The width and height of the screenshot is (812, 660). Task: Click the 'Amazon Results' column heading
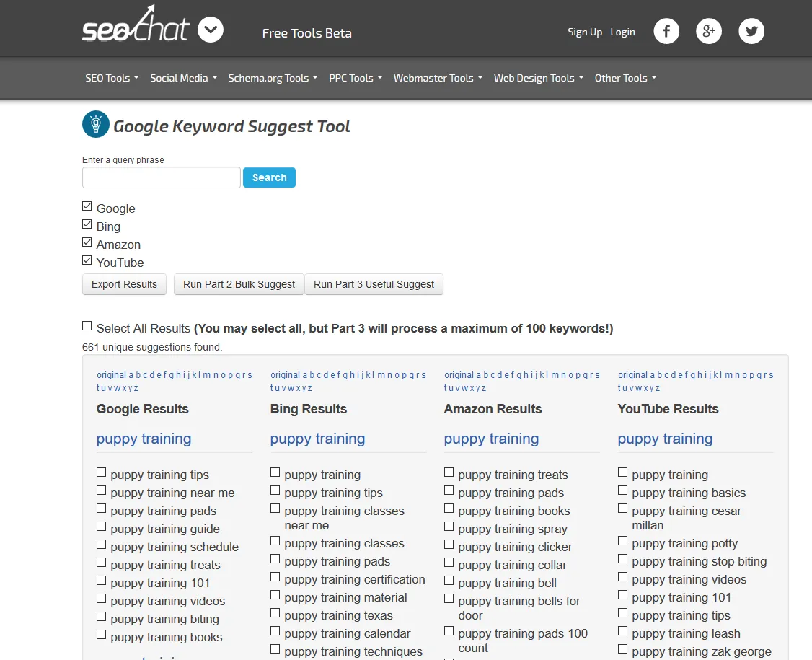click(x=493, y=409)
